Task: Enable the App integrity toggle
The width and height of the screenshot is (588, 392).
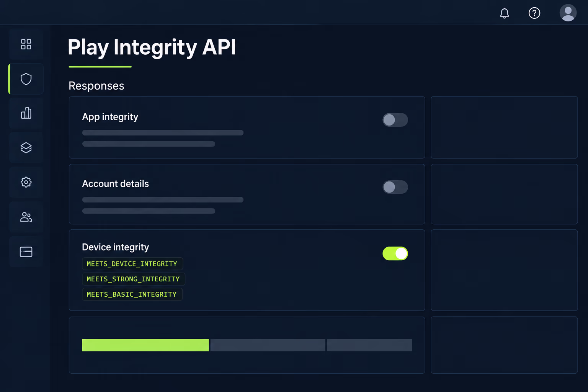Action: pos(395,120)
